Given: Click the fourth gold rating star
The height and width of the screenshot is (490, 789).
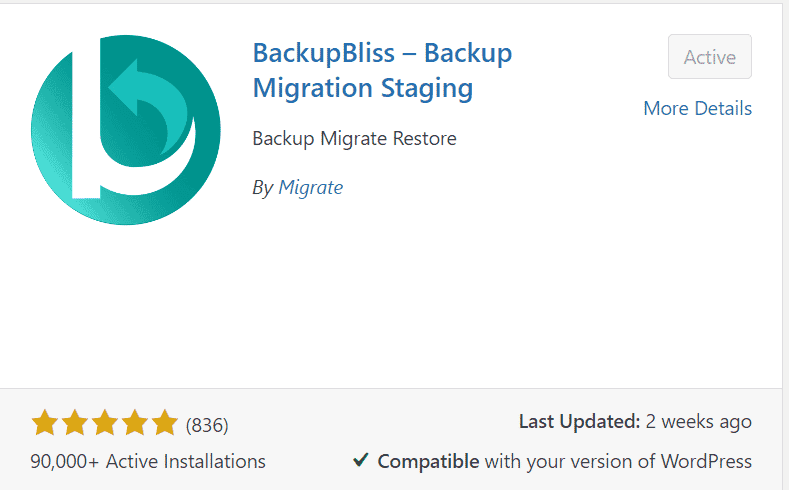Looking at the screenshot, I should [x=135, y=423].
